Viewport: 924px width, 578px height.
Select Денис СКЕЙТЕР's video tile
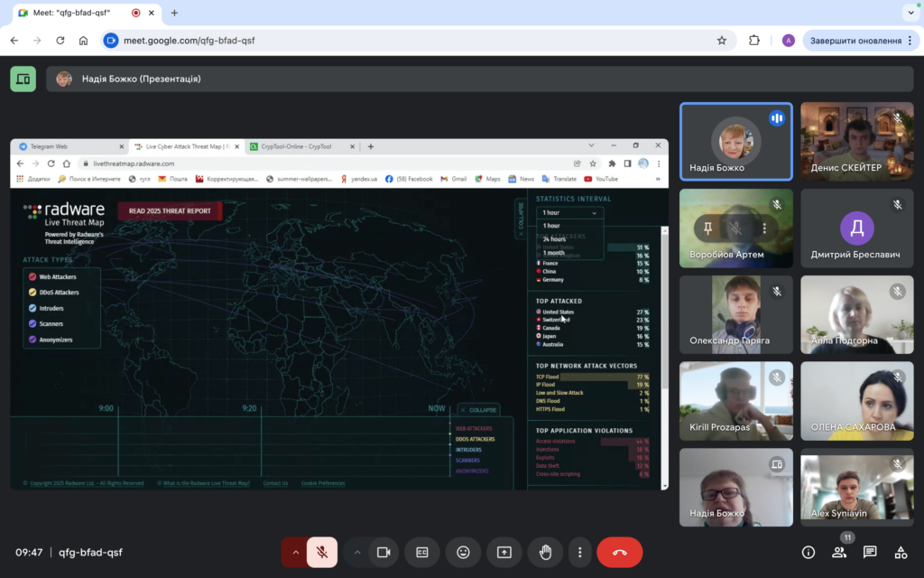click(x=857, y=142)
